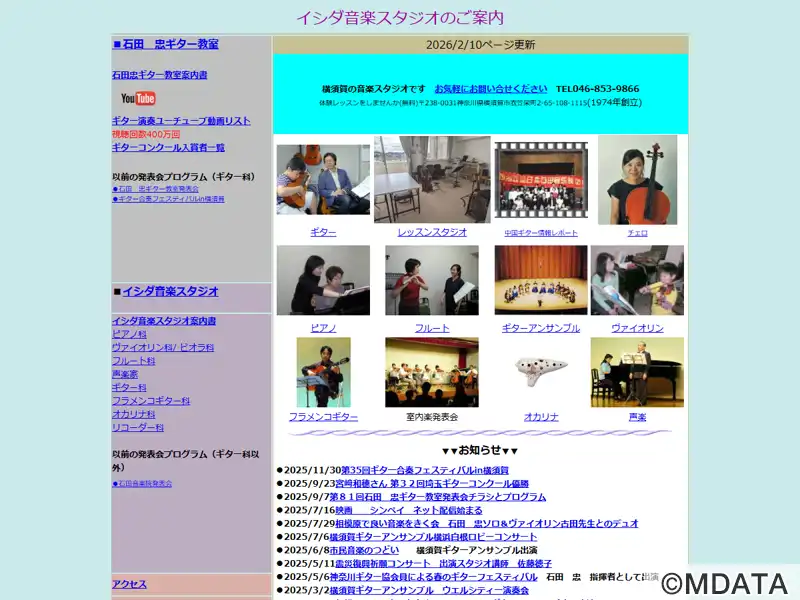Click the ocarina image

coord(541,372)
